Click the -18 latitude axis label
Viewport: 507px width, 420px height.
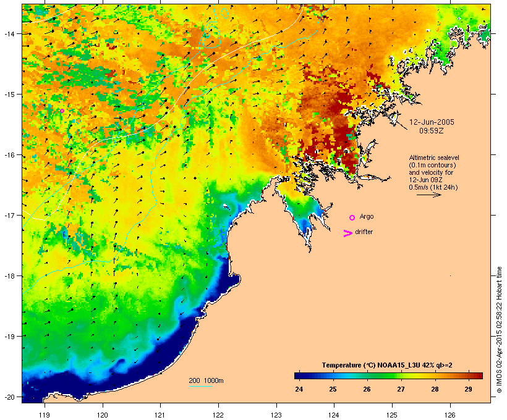[x=9, y=276]
